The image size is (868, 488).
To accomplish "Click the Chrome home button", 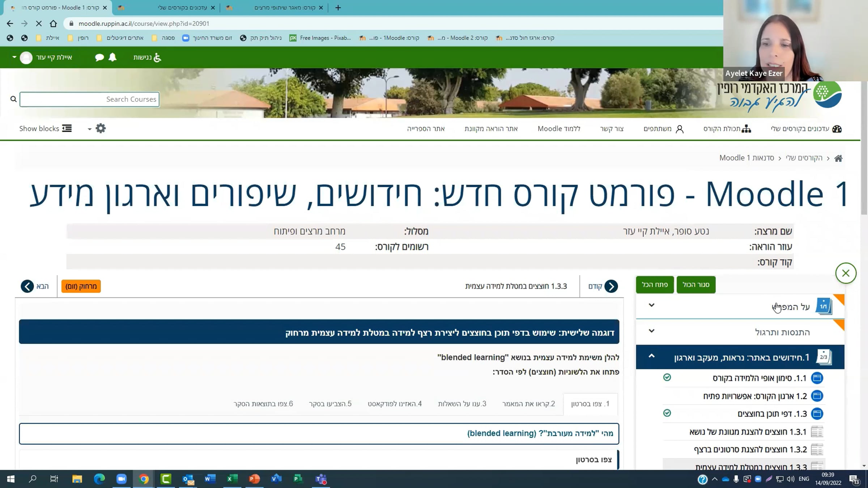I will 53,23.
